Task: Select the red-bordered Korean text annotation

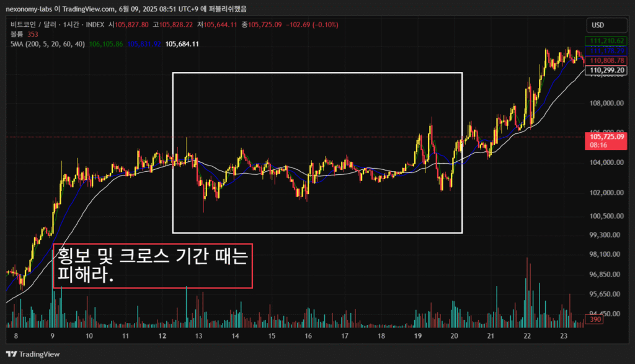Action: (x=153, y=265)
